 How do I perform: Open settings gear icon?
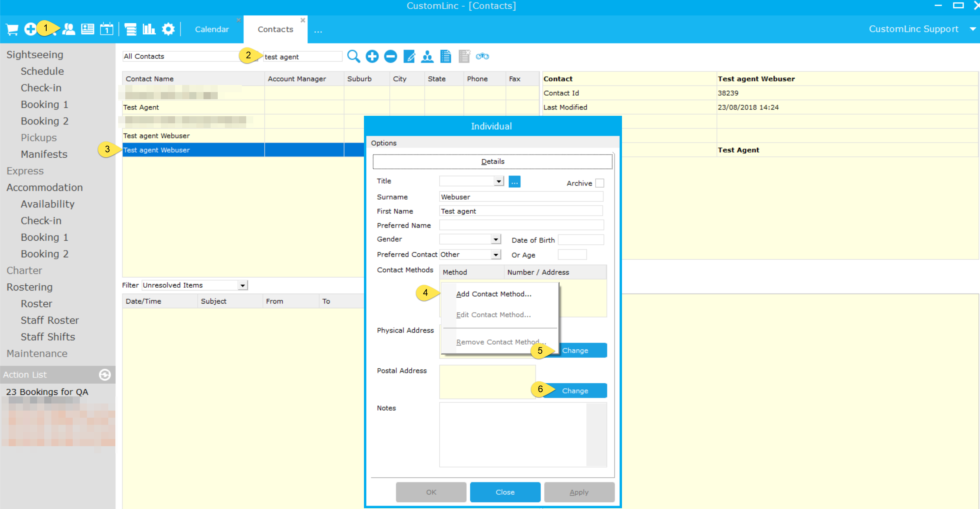[168, 29]
